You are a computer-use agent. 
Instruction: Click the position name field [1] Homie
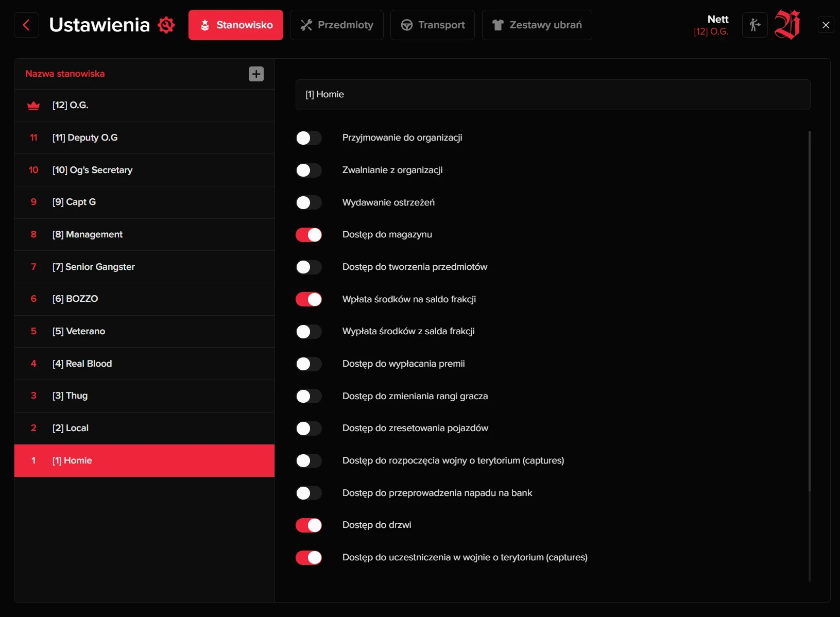553,95
